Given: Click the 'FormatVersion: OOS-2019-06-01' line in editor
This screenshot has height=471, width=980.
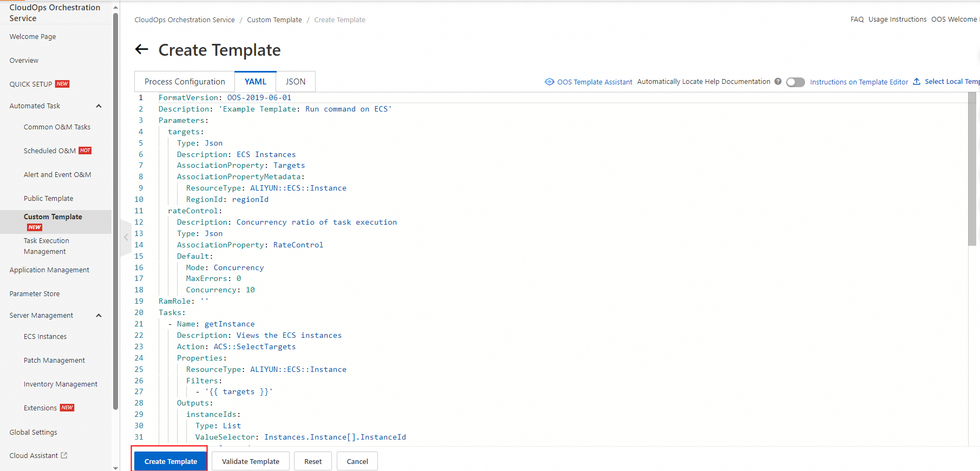Looking at the screenshot, I should [x=225, y=98].
